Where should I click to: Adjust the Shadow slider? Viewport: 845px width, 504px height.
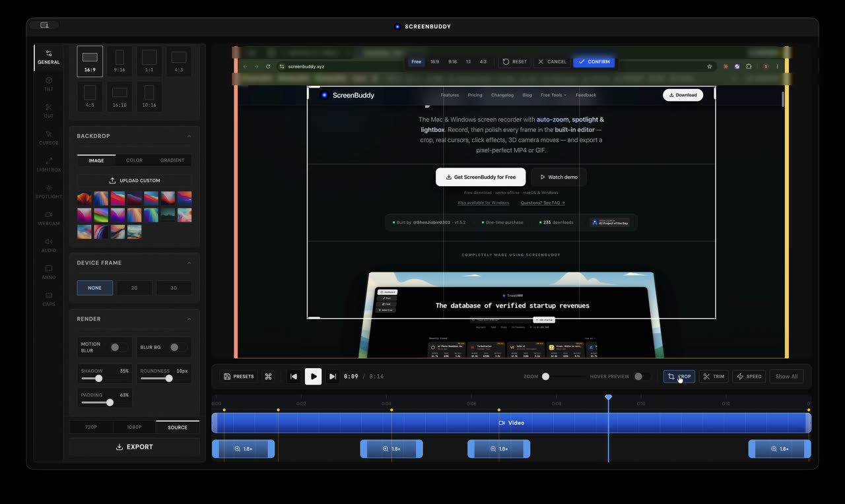[x=98, y=379]
